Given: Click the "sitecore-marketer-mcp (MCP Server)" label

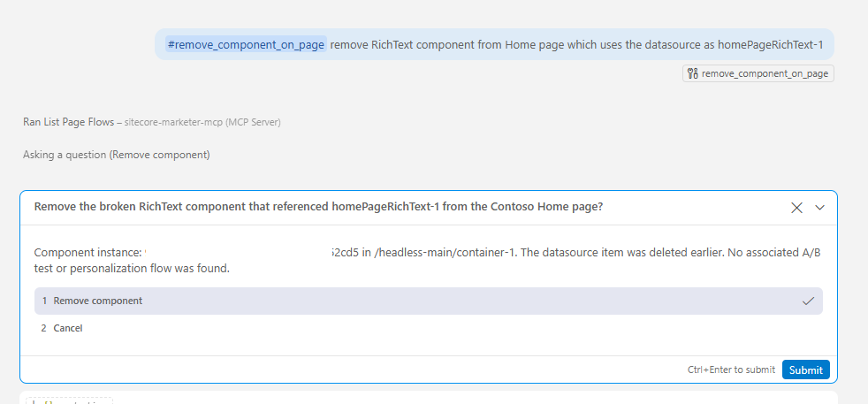Looking at the screenshot, I should [202, 122].
